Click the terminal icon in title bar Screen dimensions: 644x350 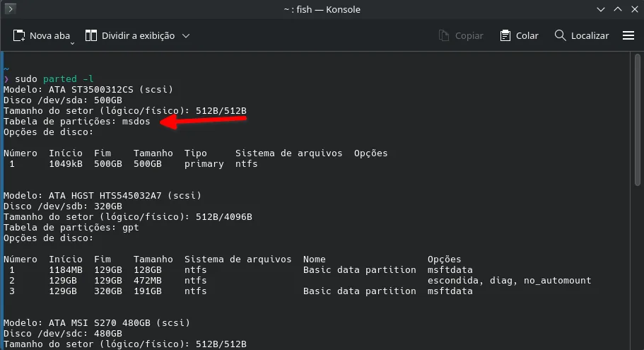[x=11, y=8]
